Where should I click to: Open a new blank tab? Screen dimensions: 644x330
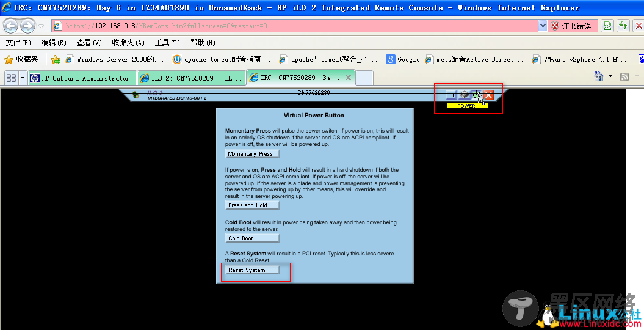[364, 78]
